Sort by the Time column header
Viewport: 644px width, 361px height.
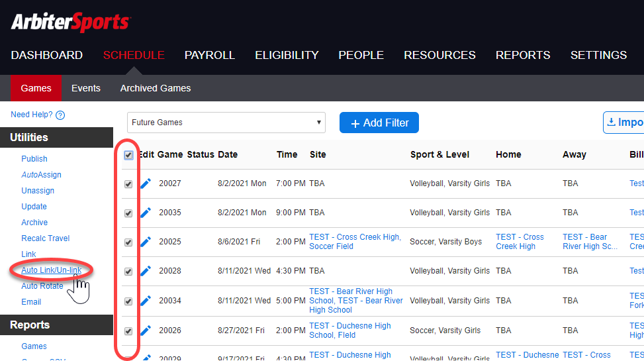287,154
